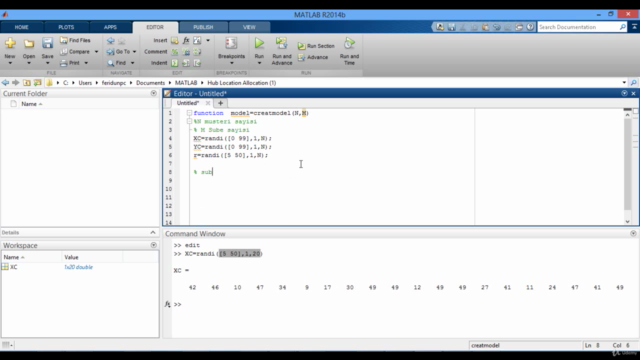This screenshot has height=360, width=640.
Task: Expand the Details panel
Action: (x=153, y=233)
